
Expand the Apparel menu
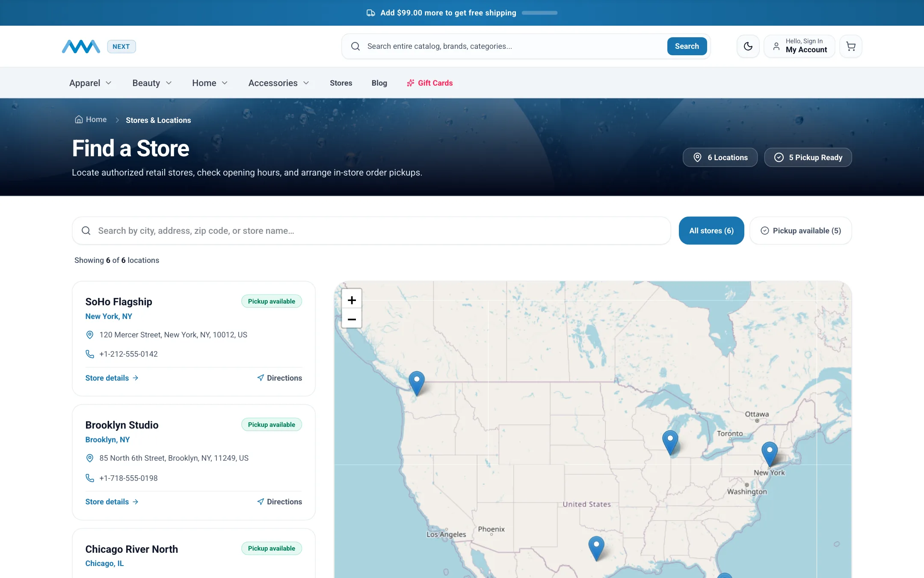tap(91, 83)
